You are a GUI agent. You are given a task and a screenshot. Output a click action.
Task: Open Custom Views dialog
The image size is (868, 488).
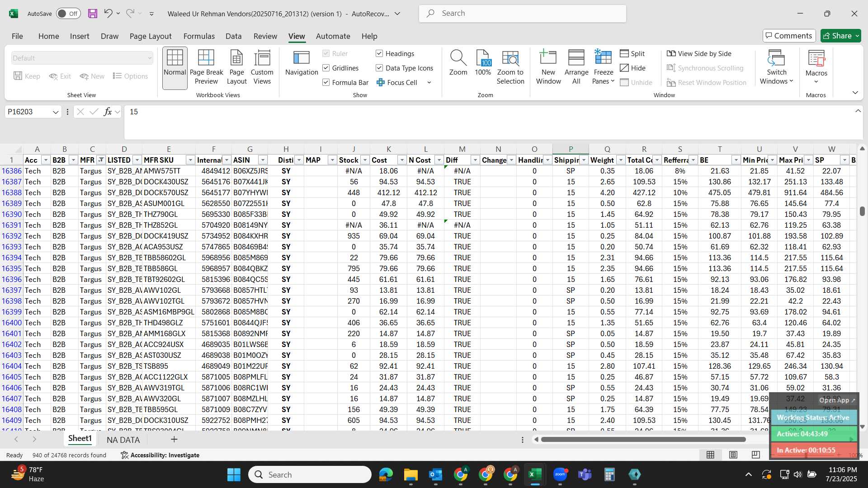[262, 68]
